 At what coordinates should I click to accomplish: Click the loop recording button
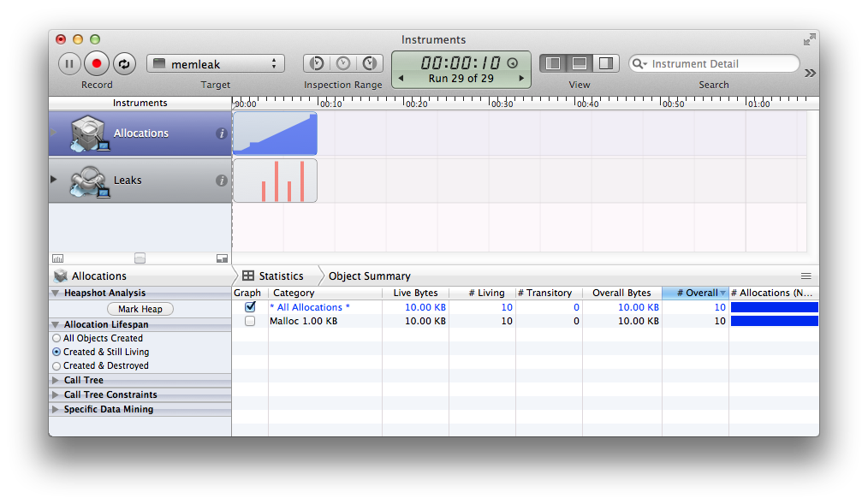coord(124,63)
